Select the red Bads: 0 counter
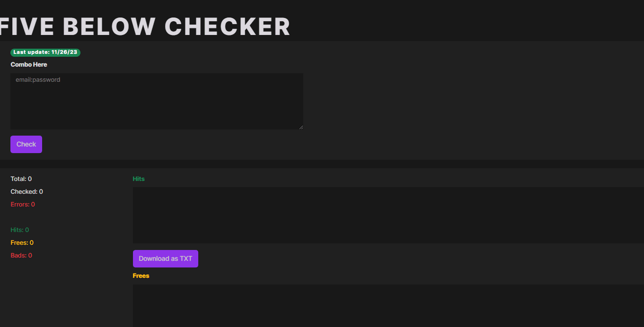The width and height of the screenshot is (644, 327). pyautogui.click(x=21, y=255)
